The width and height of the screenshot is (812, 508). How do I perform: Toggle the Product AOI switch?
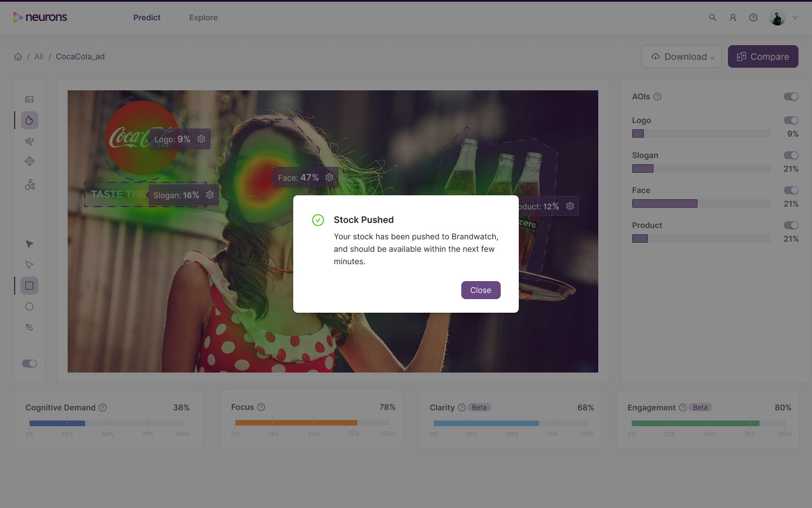791,225
